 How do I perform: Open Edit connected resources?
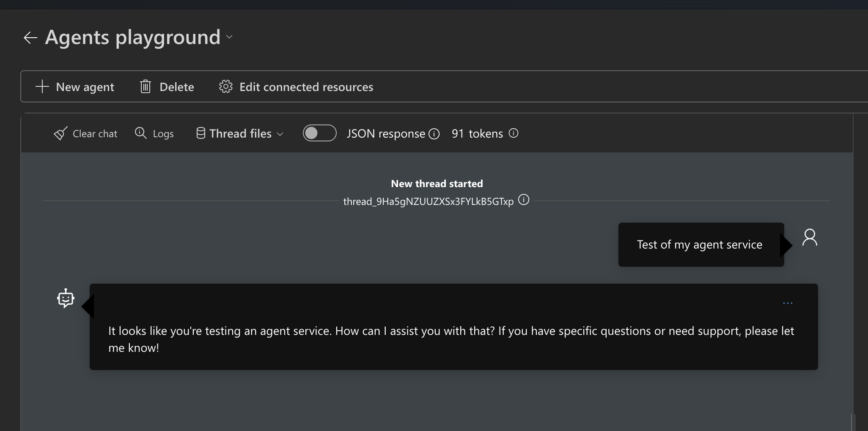(306, 87)
